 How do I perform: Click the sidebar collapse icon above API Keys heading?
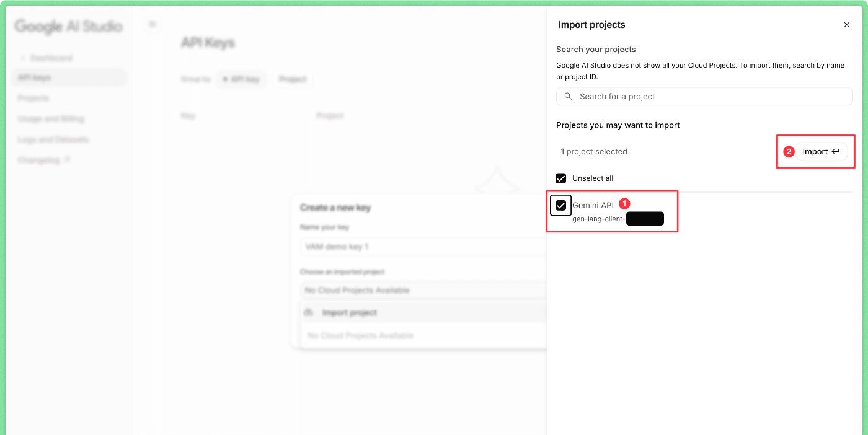pos(153,23)
